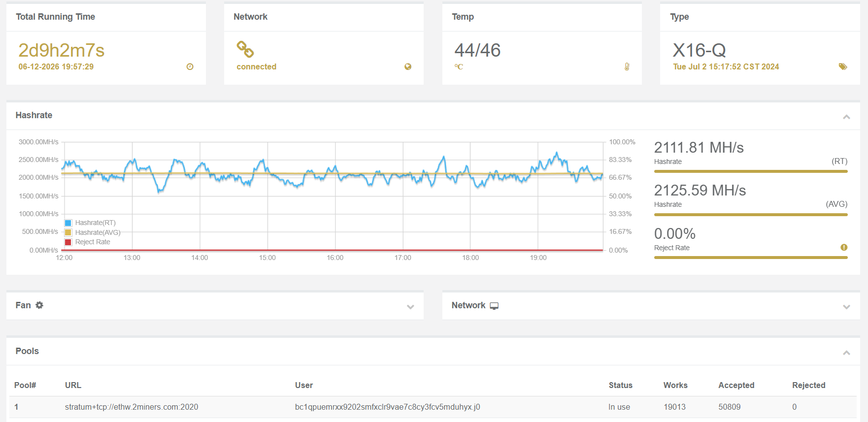Click pool URL stratum+tcp://ethw.2miners.com:2020

(x=132, y=407)
